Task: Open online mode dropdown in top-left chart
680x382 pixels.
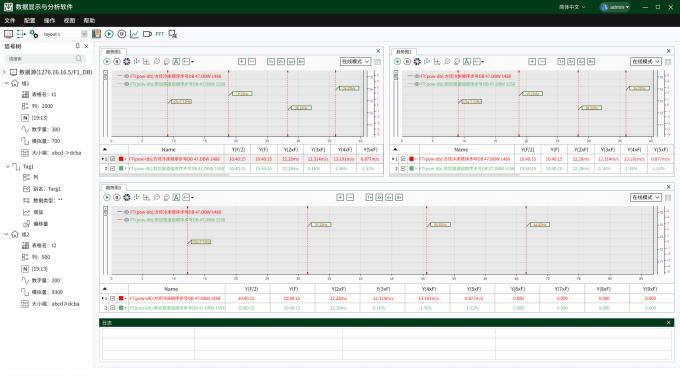Action: [355, 62]
